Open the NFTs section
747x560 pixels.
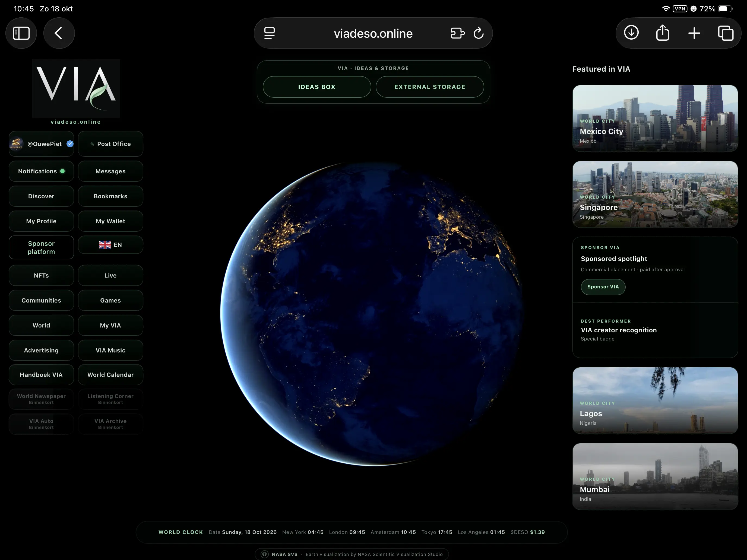pos(41,275)
